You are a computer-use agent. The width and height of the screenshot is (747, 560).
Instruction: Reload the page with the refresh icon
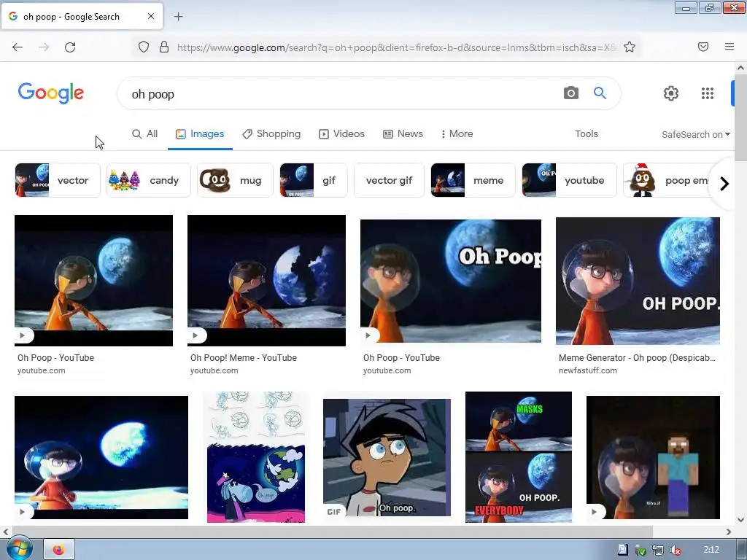[x=70, y=47]
